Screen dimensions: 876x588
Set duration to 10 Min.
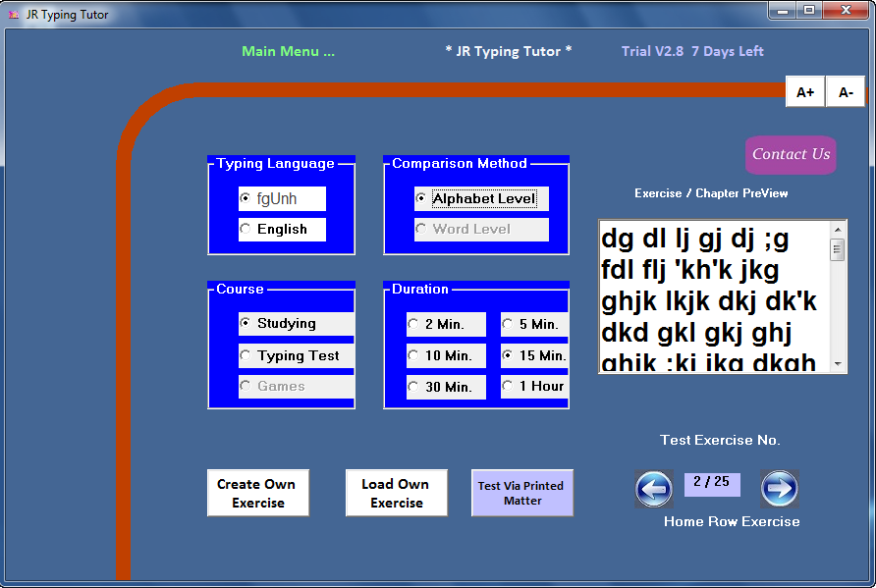[x=446, y=355]
